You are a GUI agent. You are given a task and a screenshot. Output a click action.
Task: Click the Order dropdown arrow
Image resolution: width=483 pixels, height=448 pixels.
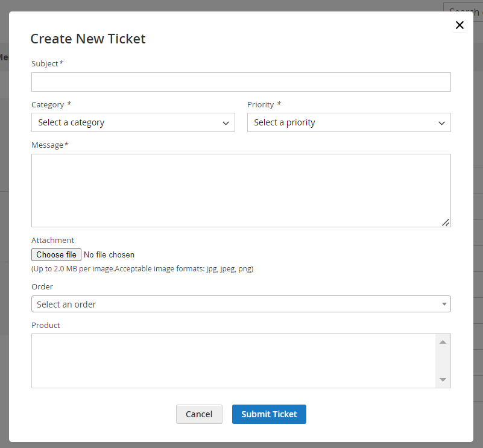point(444,304)
